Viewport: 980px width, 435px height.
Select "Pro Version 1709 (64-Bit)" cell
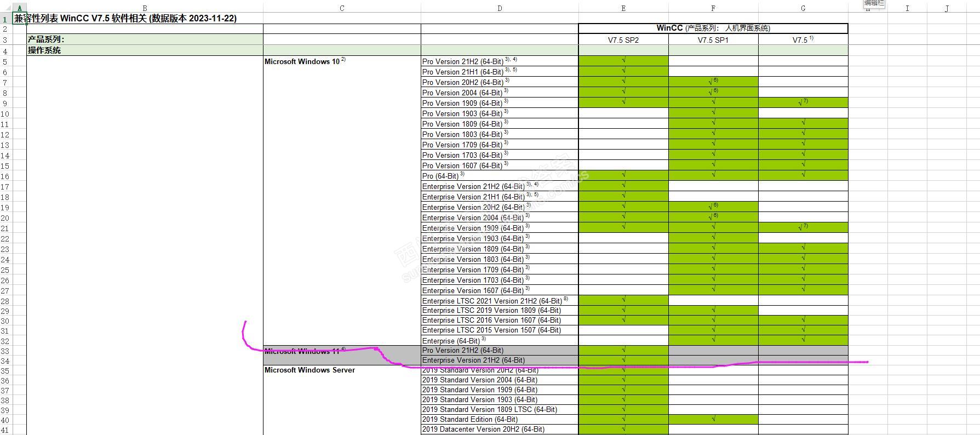coord(500,145)
